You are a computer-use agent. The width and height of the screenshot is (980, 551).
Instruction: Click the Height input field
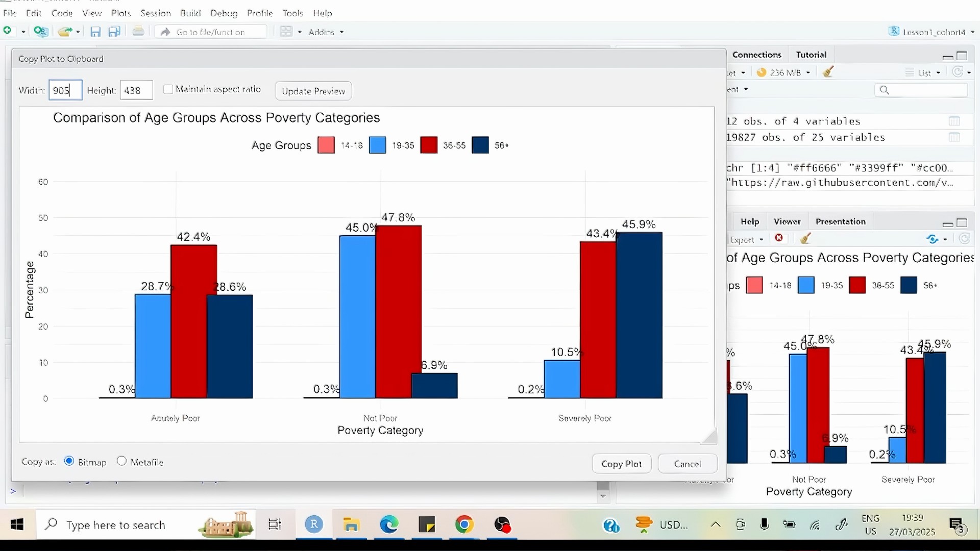pyautogui.click(x=136, y=90)
